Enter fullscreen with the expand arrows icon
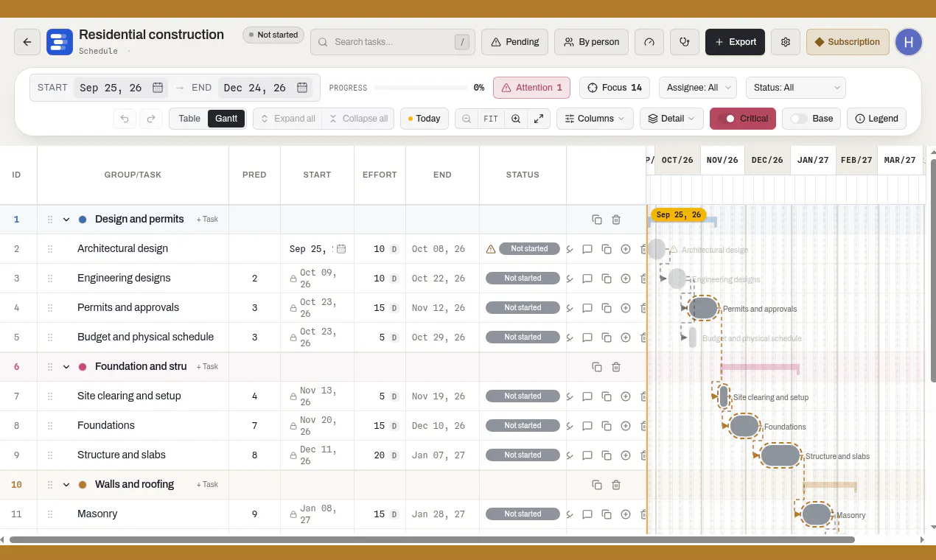Viewport: 936px width, 560px height. pyautogui.click(x=539, y=119)
